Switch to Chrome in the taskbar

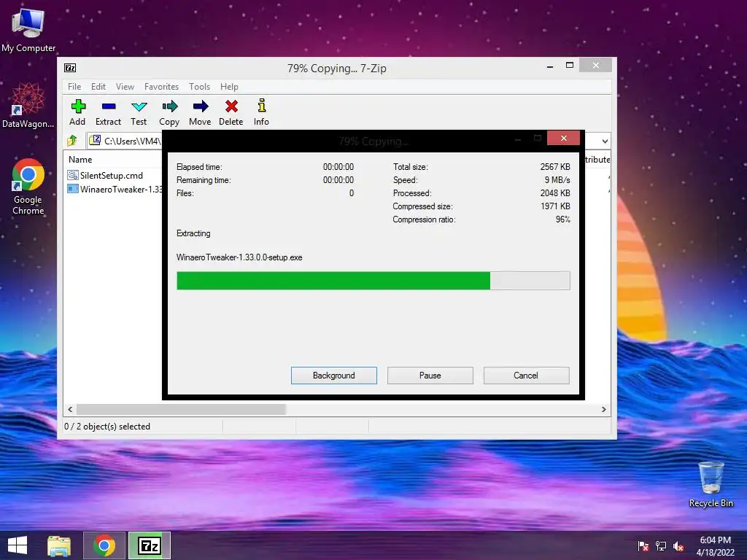click(x=104, y=545)
